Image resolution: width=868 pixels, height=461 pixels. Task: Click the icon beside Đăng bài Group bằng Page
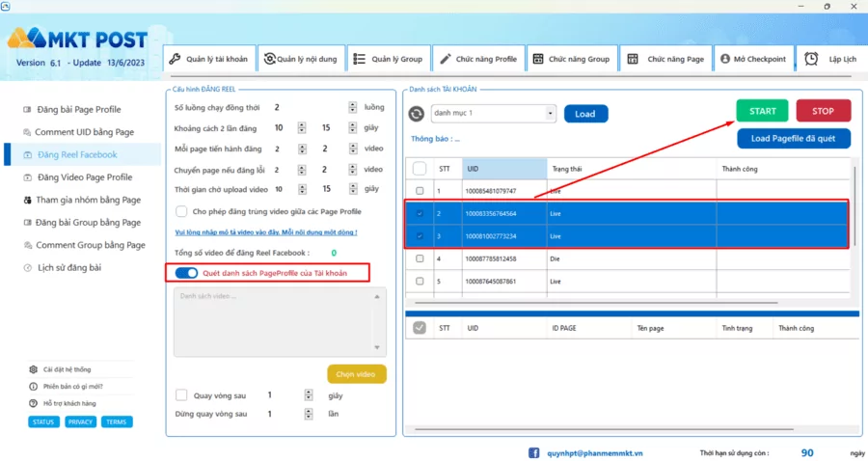[27, 223]
